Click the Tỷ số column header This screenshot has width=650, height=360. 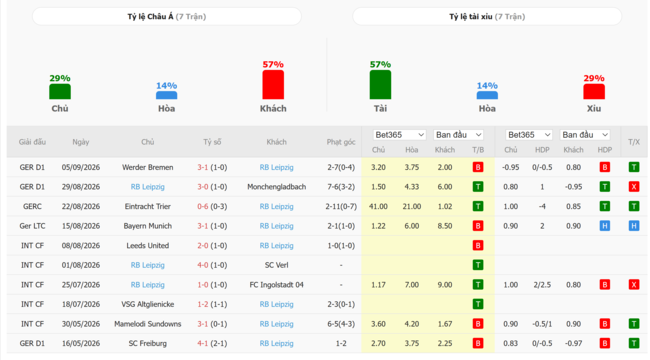tap(212, 142)
